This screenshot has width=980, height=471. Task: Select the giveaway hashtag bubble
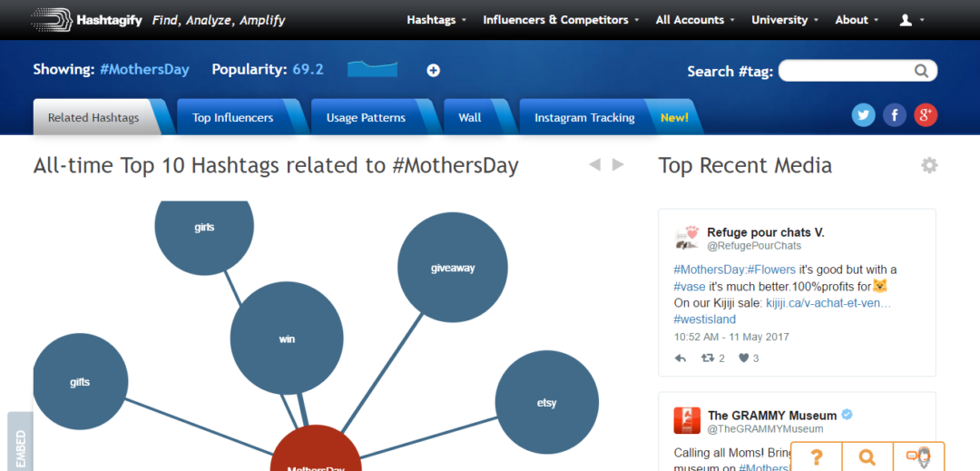452,268
